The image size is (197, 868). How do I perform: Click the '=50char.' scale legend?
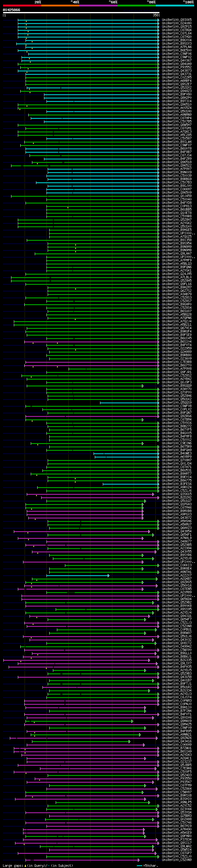pos(150,865)
